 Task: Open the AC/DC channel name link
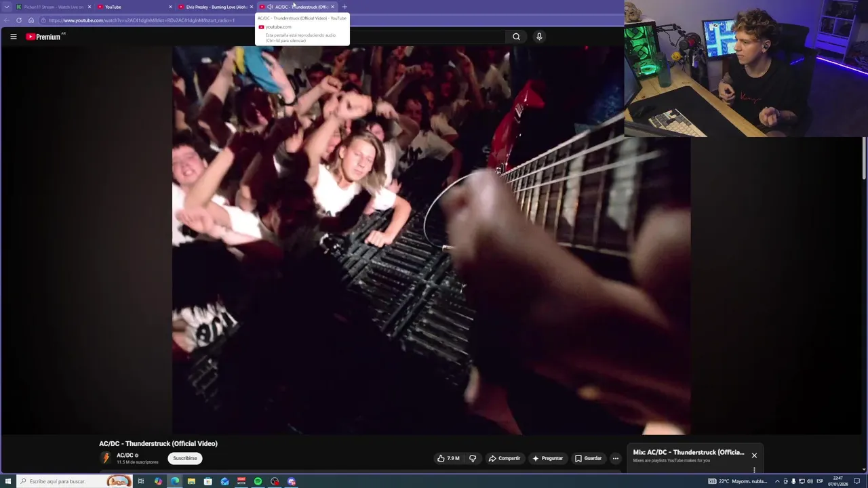(x=125, y=455)
